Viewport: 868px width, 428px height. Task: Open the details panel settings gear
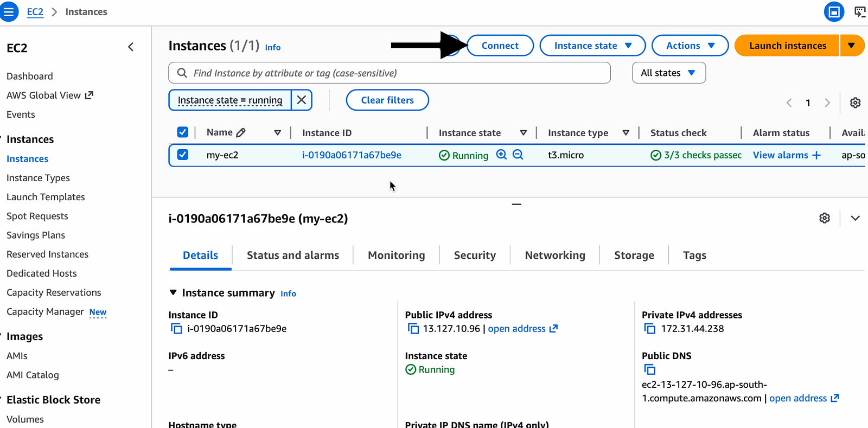(x=825, y=218)
